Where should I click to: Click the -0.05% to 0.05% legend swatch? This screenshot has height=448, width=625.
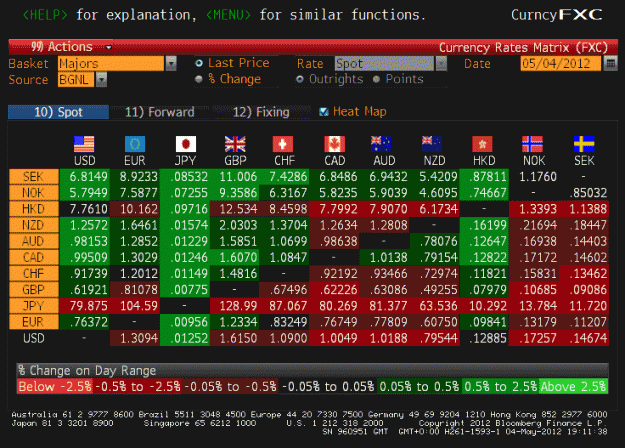point(328,386)
